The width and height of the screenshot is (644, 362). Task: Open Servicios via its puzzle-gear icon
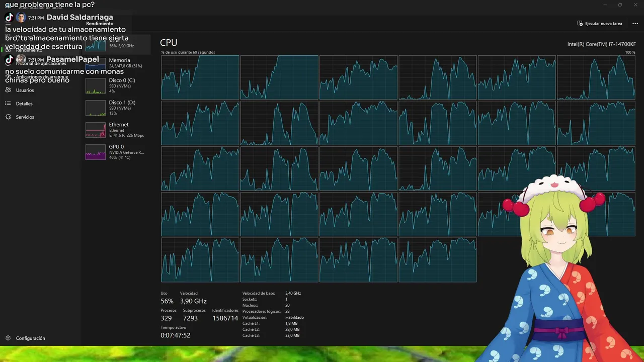(8, 117)
